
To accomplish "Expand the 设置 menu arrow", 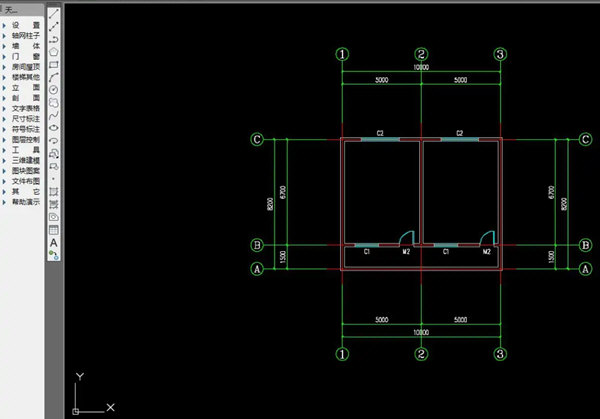I will coord(4,25).
